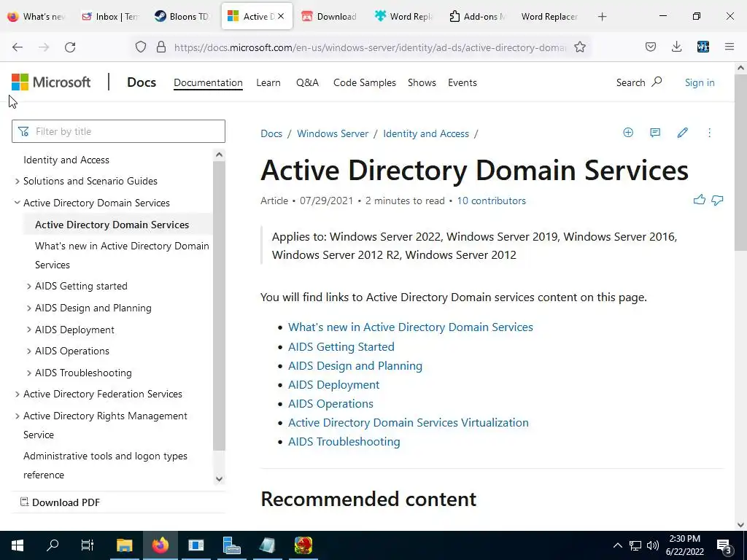The image size is (747, 560).
Task: Open the Feedback comment icon
Action: pos(655,133)
